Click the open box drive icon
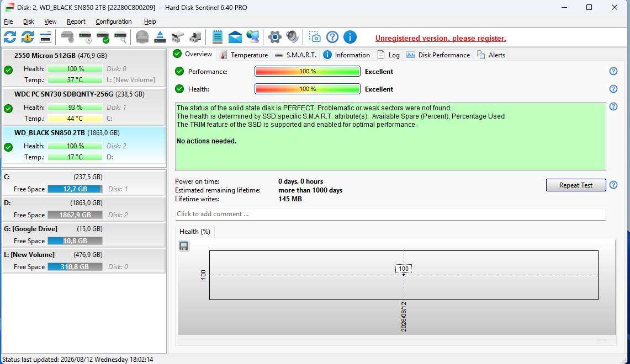 [178, 38]
